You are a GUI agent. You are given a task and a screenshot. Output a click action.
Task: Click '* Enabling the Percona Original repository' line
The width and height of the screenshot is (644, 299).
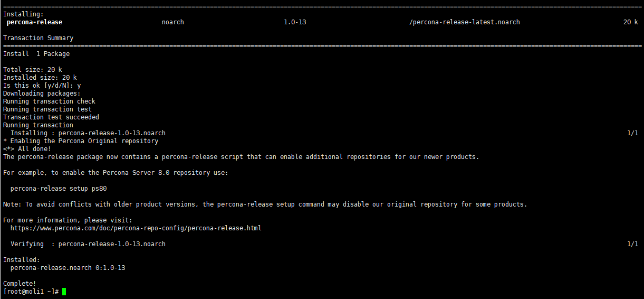(81, 141)
